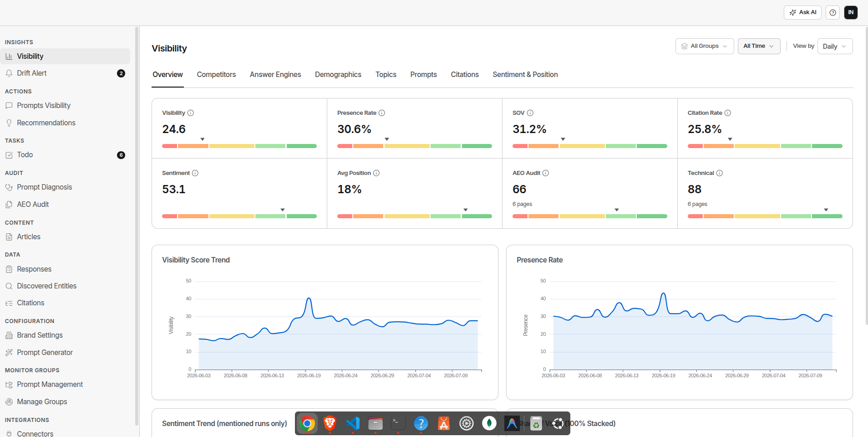Open Drift Alert in the sidebar

pyautogui.click(x=65, y=73)
